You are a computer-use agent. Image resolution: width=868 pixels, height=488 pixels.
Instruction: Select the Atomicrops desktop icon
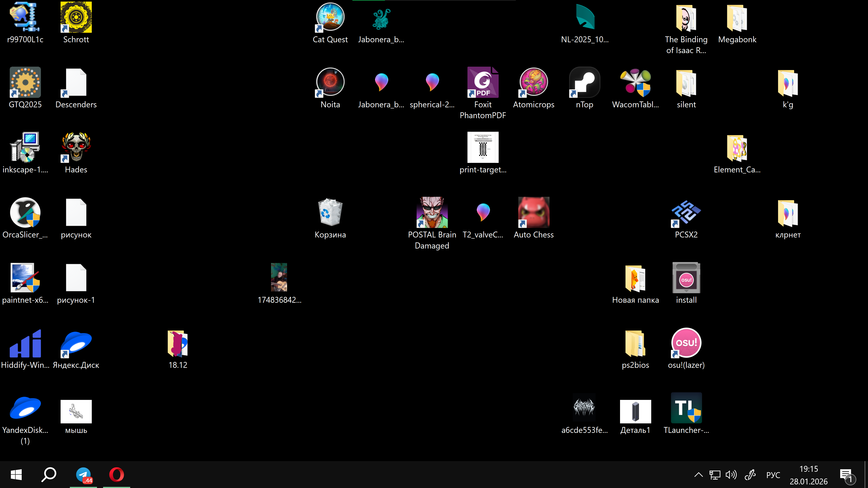[x=533, y=82]
